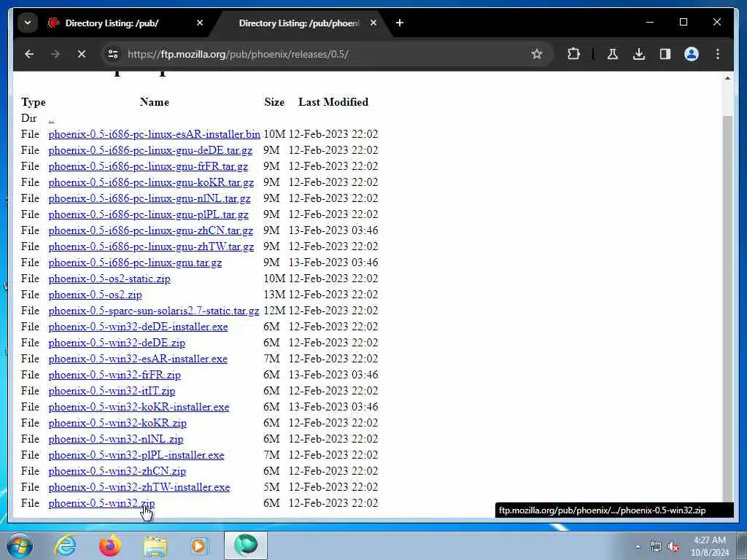Open phoenix-0.5-i686-pc-linux-gnu-zhCN.tar.gz link
The height and width of the screenshot is (560, 747).
click(150, 230)
